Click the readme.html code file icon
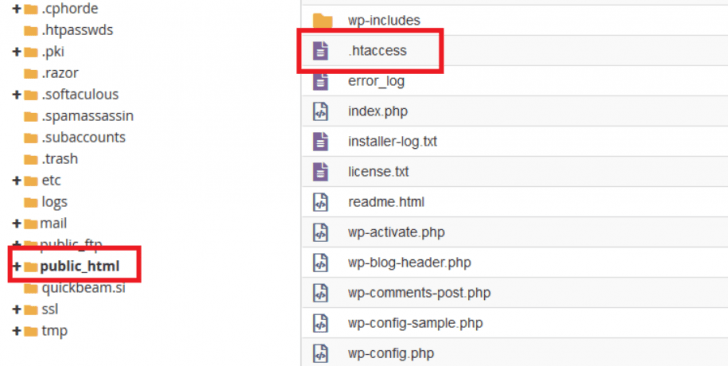The height and width of the screenshot is (366, 728). [x=320, y=202]
